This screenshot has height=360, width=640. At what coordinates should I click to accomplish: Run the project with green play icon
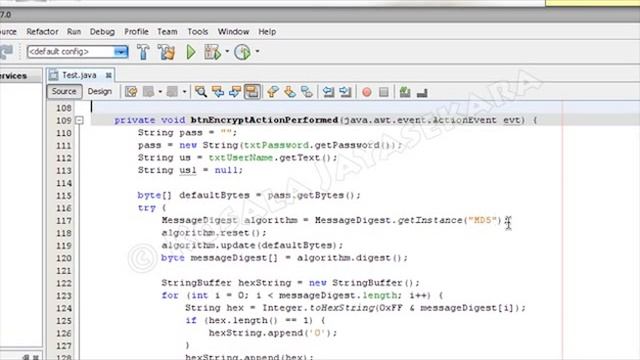point(191,52)
